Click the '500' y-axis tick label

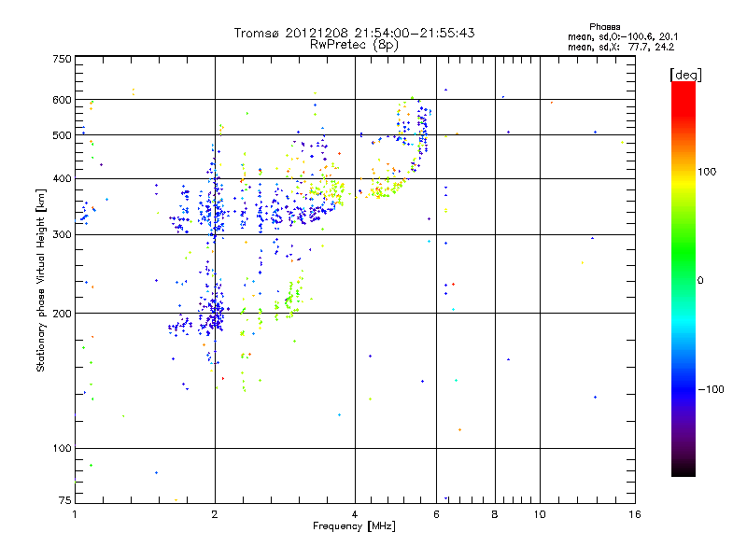62,135
